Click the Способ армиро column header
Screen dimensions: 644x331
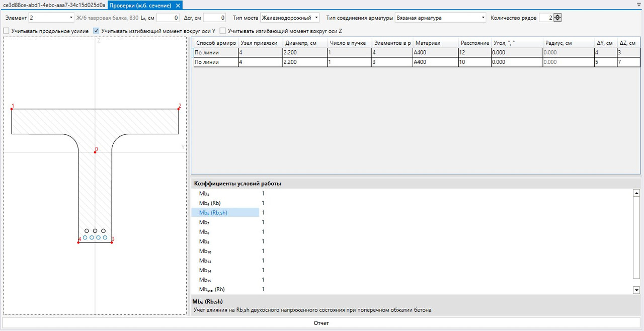[x=216, y=43]
